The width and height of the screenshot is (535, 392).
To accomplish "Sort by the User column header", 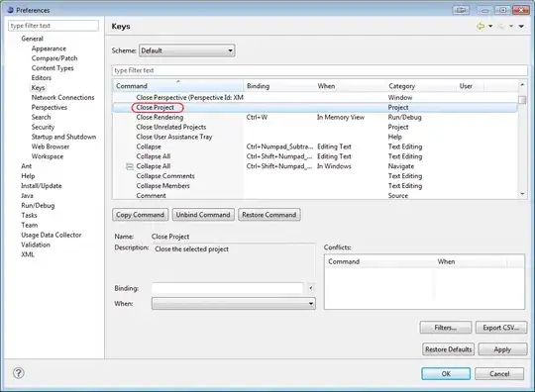I will pyautogui.click(x=470, y=86).
